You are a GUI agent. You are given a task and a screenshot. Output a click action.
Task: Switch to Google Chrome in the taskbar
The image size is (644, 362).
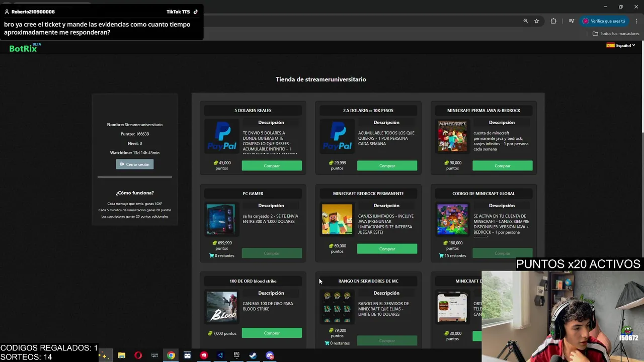coord(171,355)
